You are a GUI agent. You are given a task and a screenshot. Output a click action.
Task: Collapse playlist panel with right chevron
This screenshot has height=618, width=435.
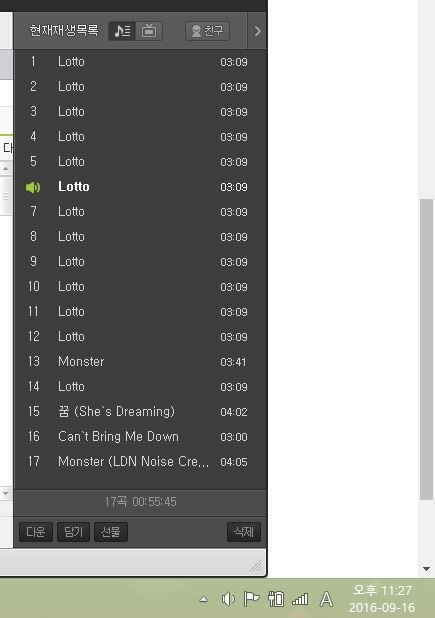257,31
